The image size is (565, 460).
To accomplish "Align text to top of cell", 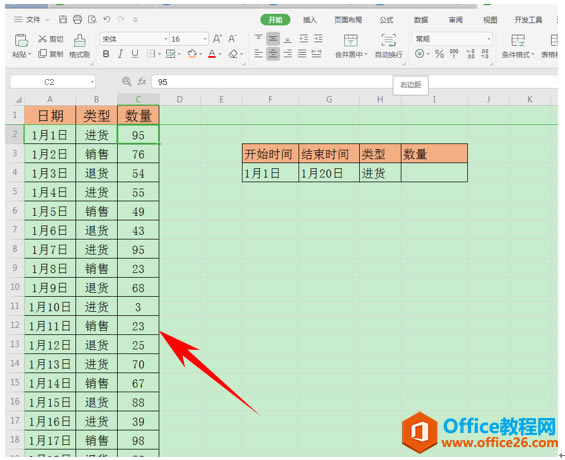I will [x=258, y=38].
